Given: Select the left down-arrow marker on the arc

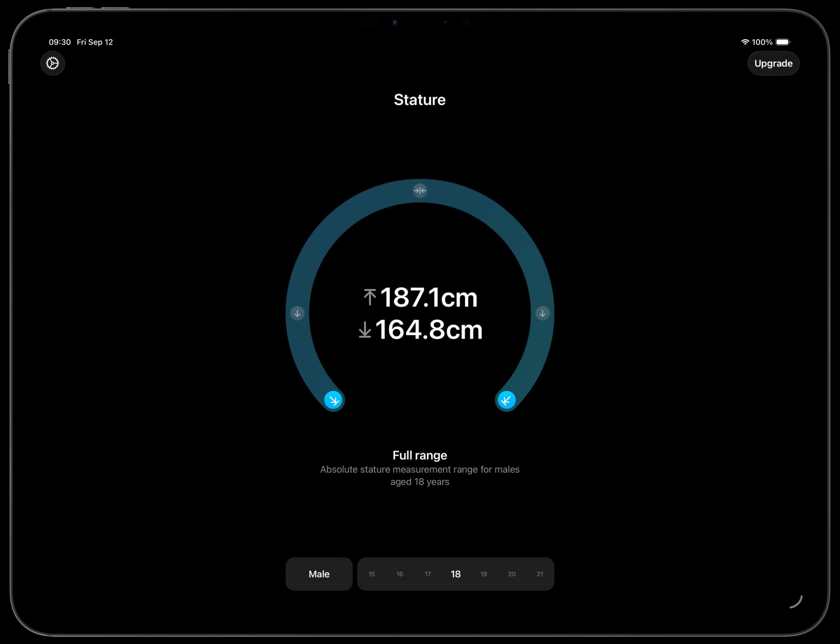Looking at the screenshot, I should coord(297,313).
